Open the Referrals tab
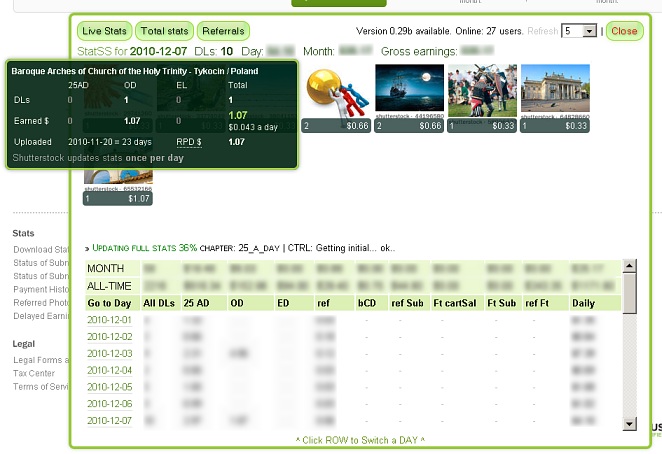The width and height of the screenshot is (662, 454). [223, 31]
